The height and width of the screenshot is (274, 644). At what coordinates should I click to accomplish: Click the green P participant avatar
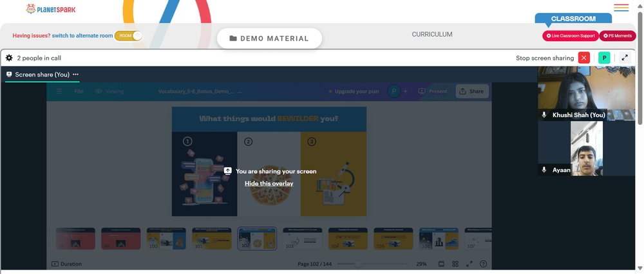604,58
